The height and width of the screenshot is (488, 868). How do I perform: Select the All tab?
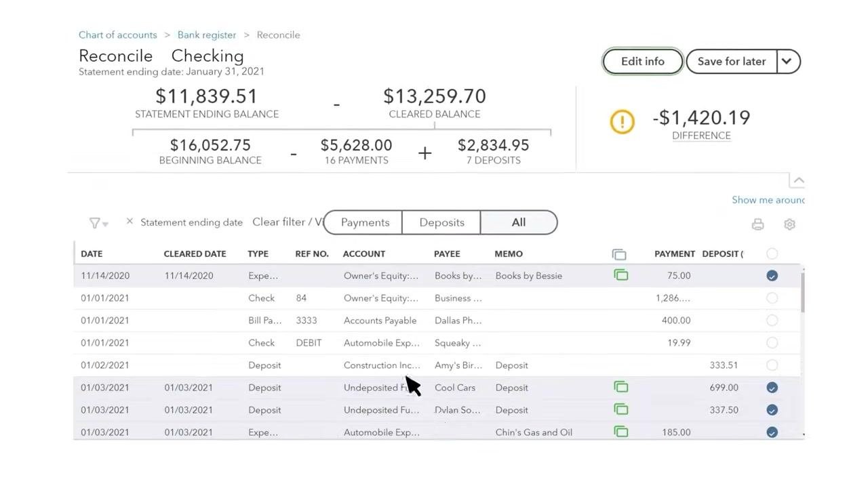click(x=519, y=222)
